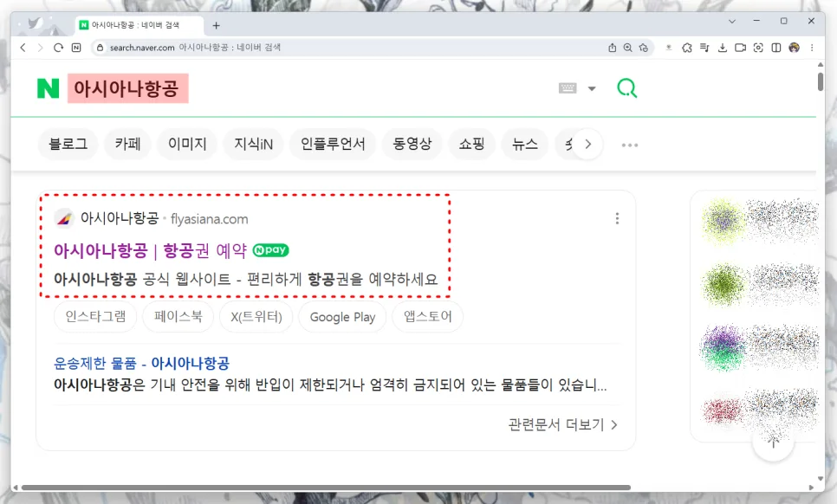Screen dimensions: 837x504
Task: Open the media playlist control icon
Action: click(704, 48)
